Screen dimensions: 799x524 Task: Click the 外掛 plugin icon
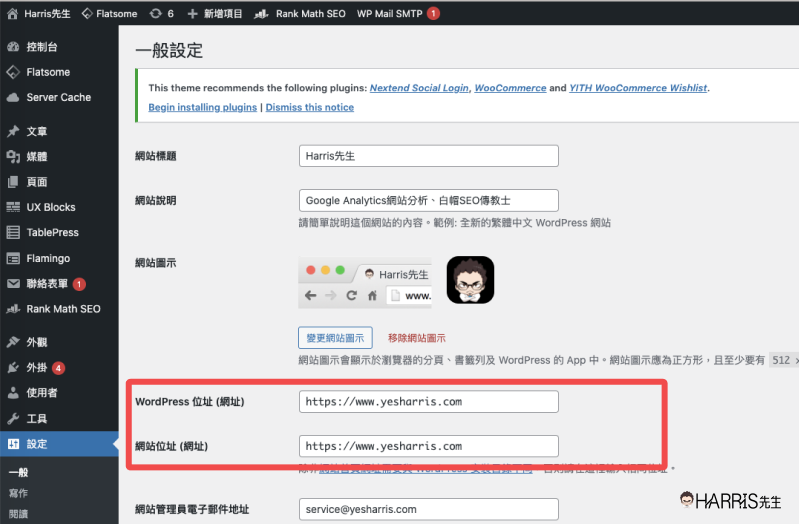[x=13, y=368]
